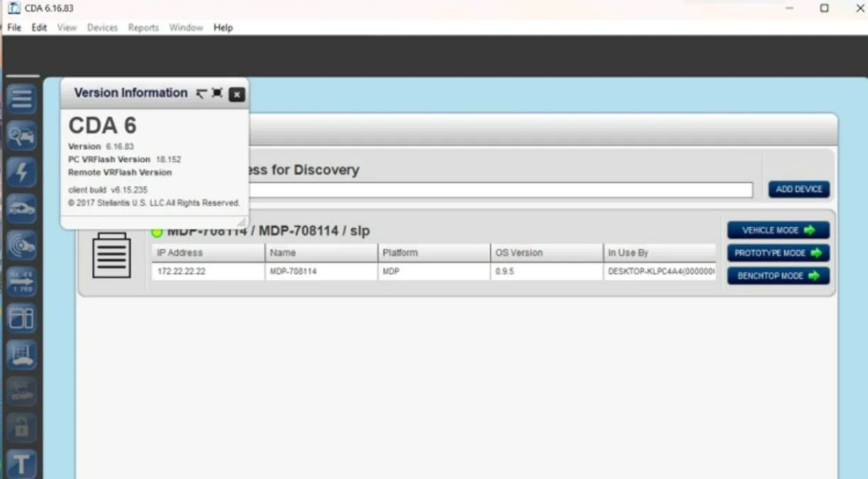Click the MDP device document icon

coord(111,255)
